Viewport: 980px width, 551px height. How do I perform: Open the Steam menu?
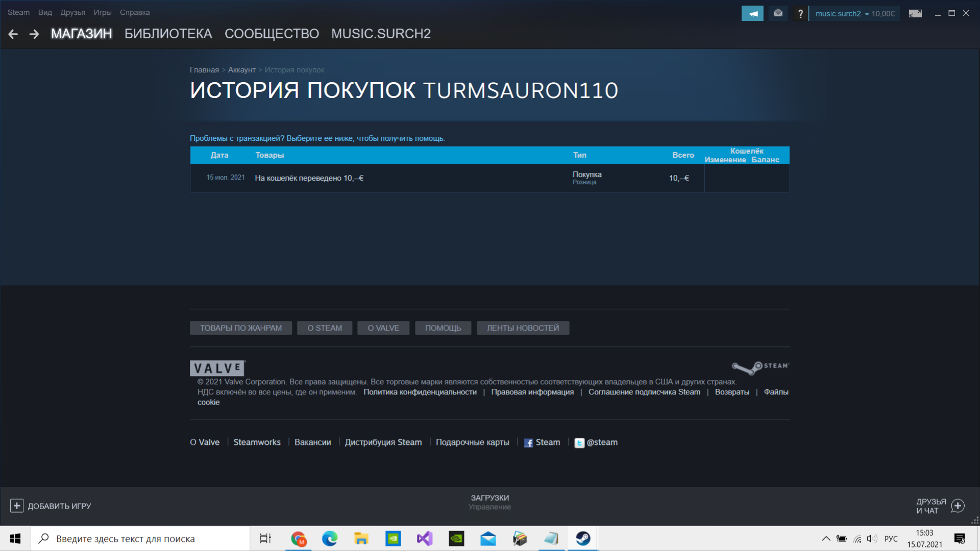tap(18, 12)
